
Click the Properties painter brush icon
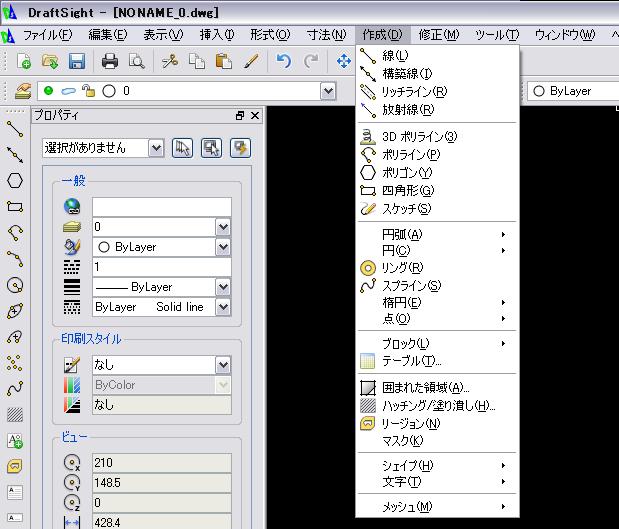251,61
